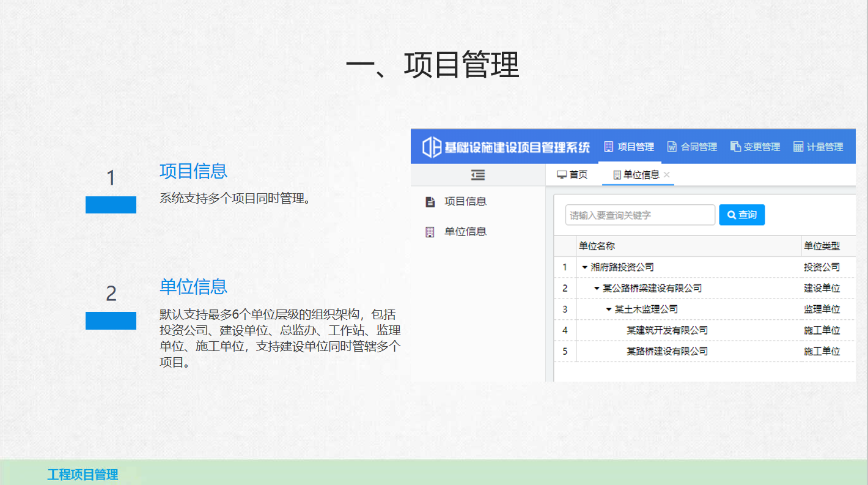Click the 项目信息 document icon in sidebar
Image resolution: width=868 pixels, height=485 pixels.
[x=430, y=202]
